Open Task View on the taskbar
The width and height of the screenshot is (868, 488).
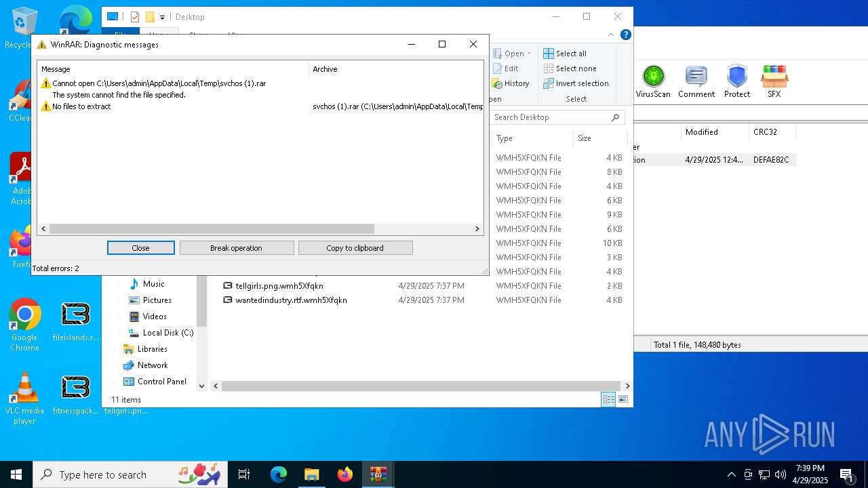pyautogui.click(x=244, y=474)
